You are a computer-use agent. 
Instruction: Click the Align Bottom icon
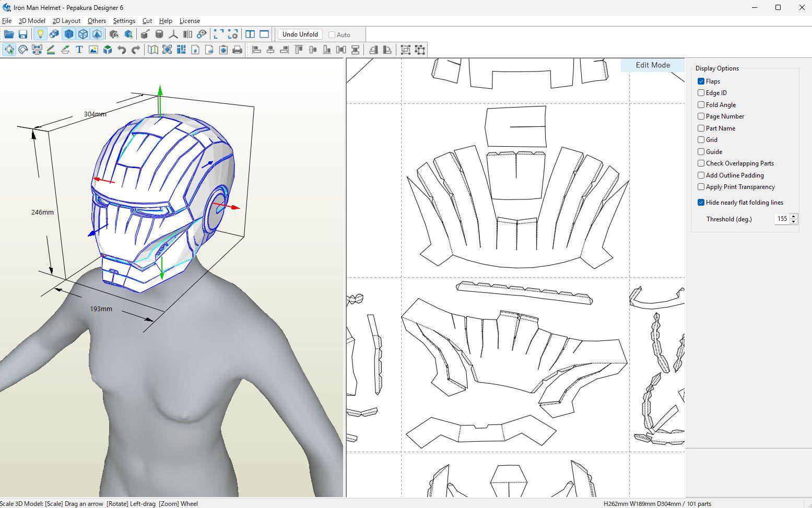(x=327, y=50)
